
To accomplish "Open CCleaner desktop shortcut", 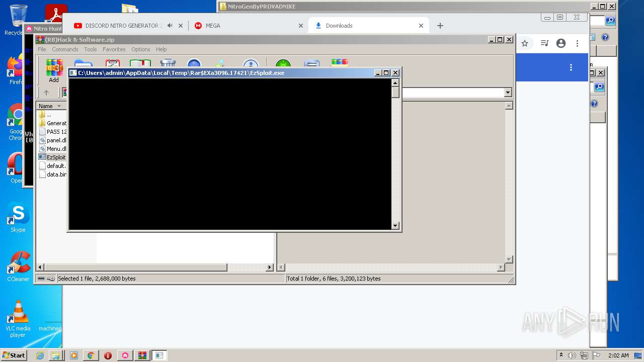I will click(x=18, y=266).
